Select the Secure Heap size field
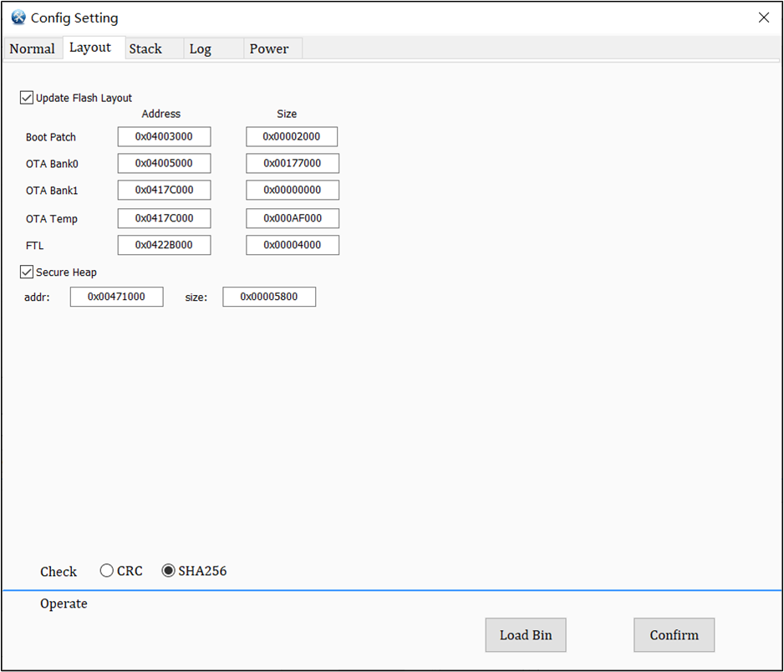The height and width of the screenshot is (672, 784). (269, 296)
